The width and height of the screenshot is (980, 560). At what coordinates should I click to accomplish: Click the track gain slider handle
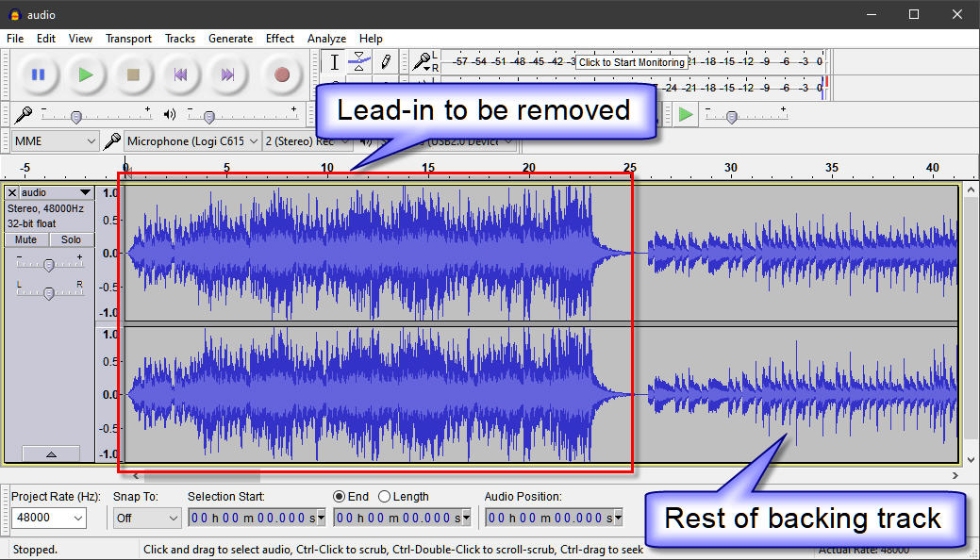[x=48, y=266]
